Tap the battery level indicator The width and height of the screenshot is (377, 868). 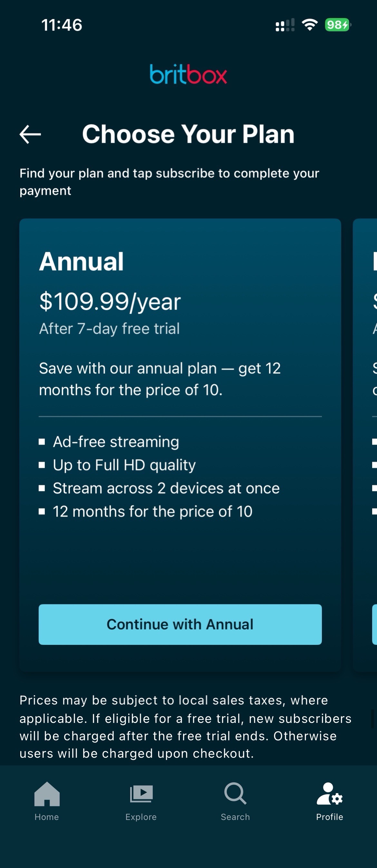[x=338, y=25]
